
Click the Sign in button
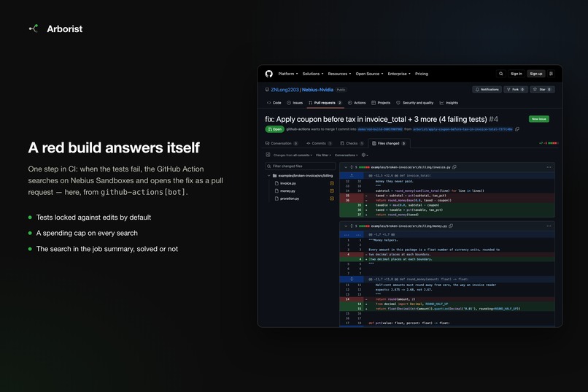coord(517,74)
